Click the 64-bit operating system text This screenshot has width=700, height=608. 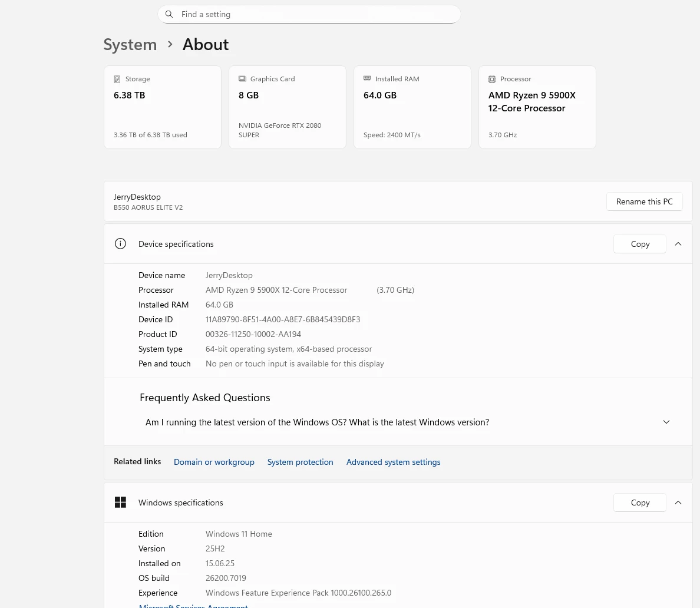[289, 349]
